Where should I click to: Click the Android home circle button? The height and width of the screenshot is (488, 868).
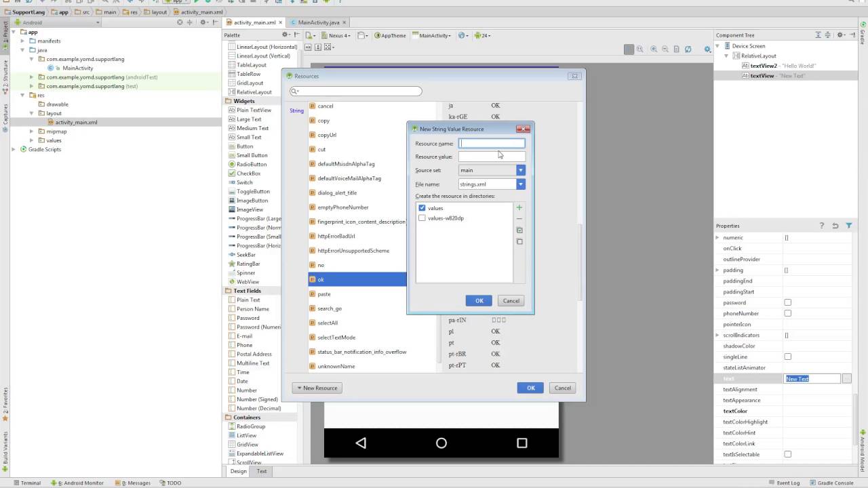click(441, 443)
